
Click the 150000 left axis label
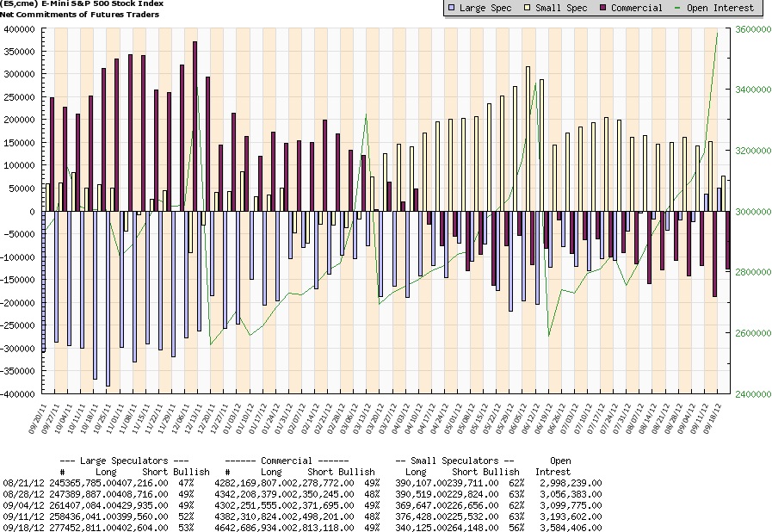[x=19, y=143]
